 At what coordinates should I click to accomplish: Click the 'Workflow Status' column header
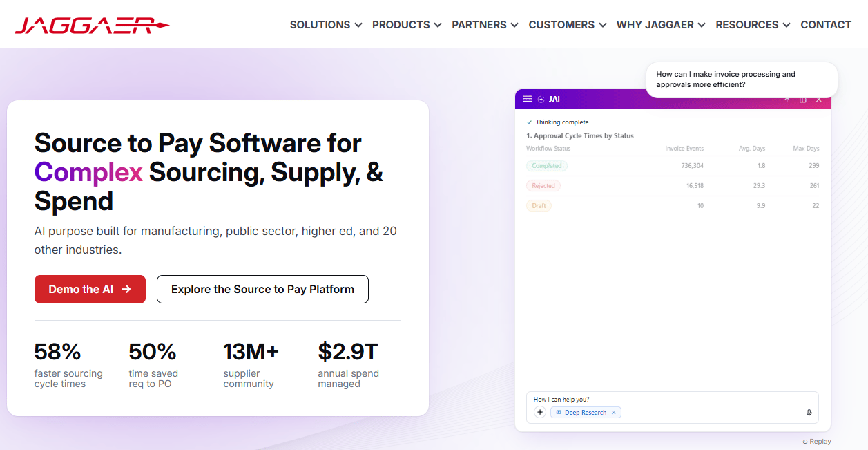click(x=548, y=149)
